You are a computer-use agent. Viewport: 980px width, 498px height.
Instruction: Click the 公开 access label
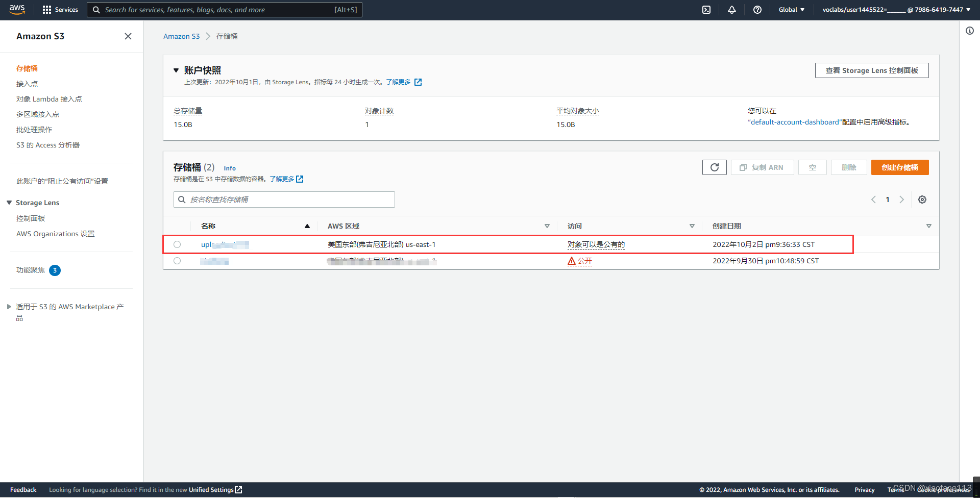coord(585,261)
